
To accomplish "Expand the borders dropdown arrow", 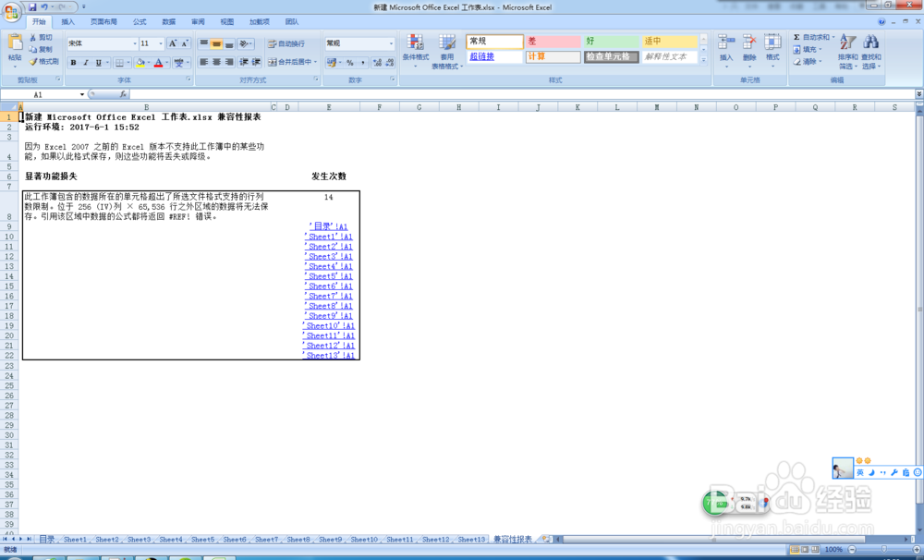I will (129, 63).
